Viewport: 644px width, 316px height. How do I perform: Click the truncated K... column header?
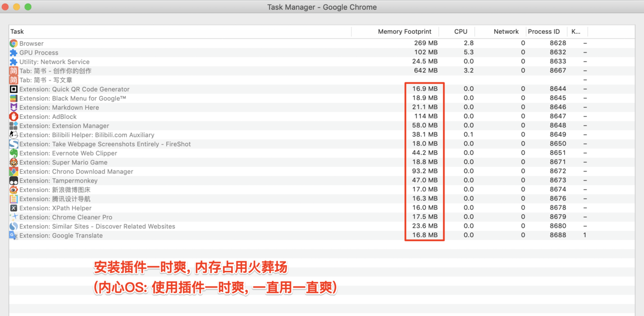[x=578, y=32]
